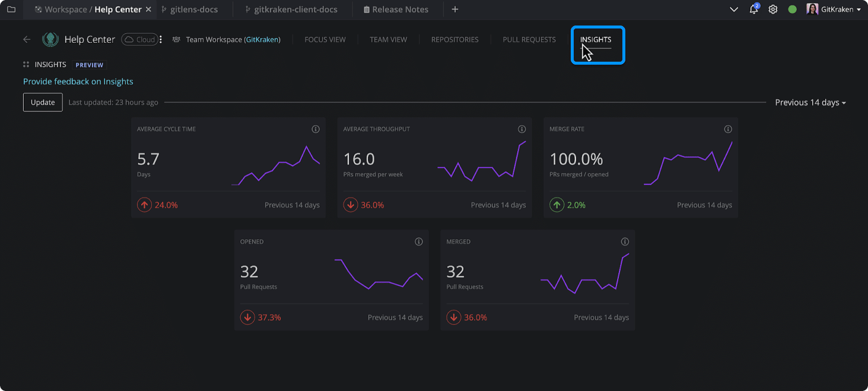868x391 pixels.
Task: Create a new tab with the plus button
Action: coord(454,9)
